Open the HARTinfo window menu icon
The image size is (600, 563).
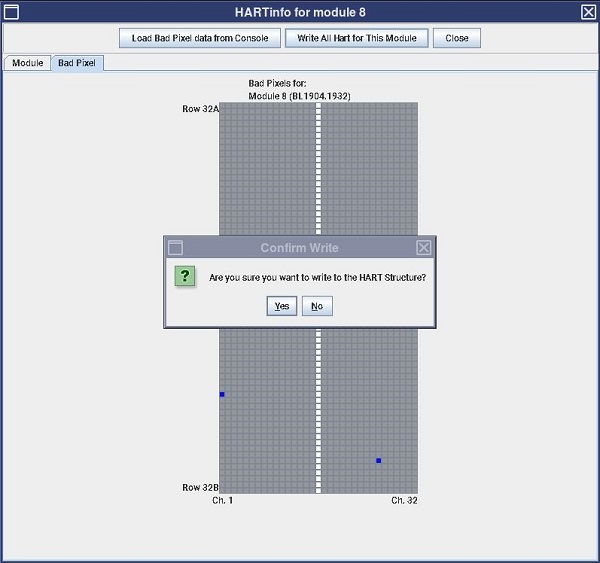click(12, 12)
